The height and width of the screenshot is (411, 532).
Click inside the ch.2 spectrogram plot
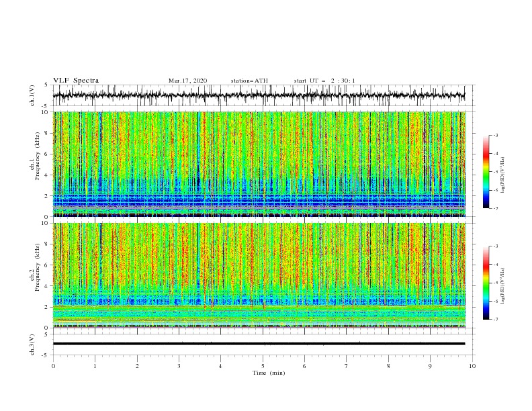pyautogui.click(x=259, y=275)
